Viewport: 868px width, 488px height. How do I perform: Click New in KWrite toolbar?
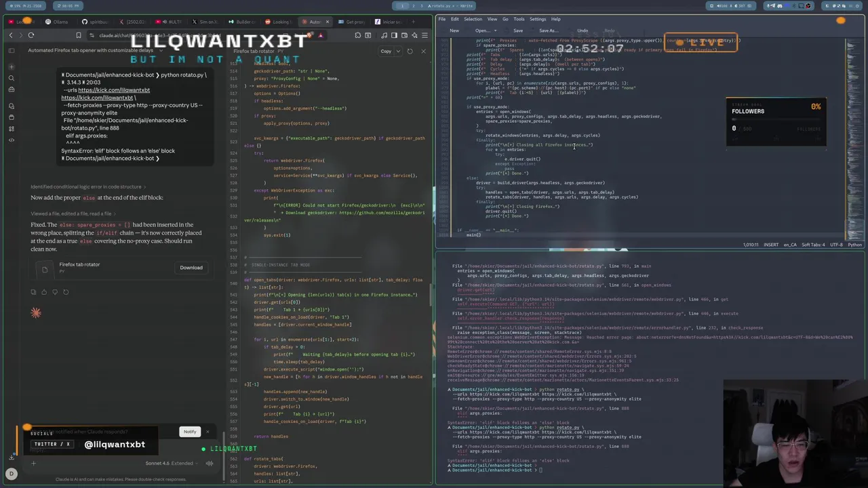454,30
